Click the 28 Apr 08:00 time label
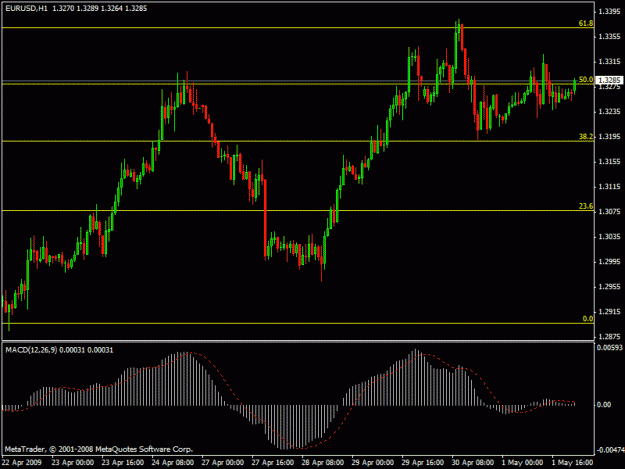Viewport: 625px width, 469px height. 322,463
